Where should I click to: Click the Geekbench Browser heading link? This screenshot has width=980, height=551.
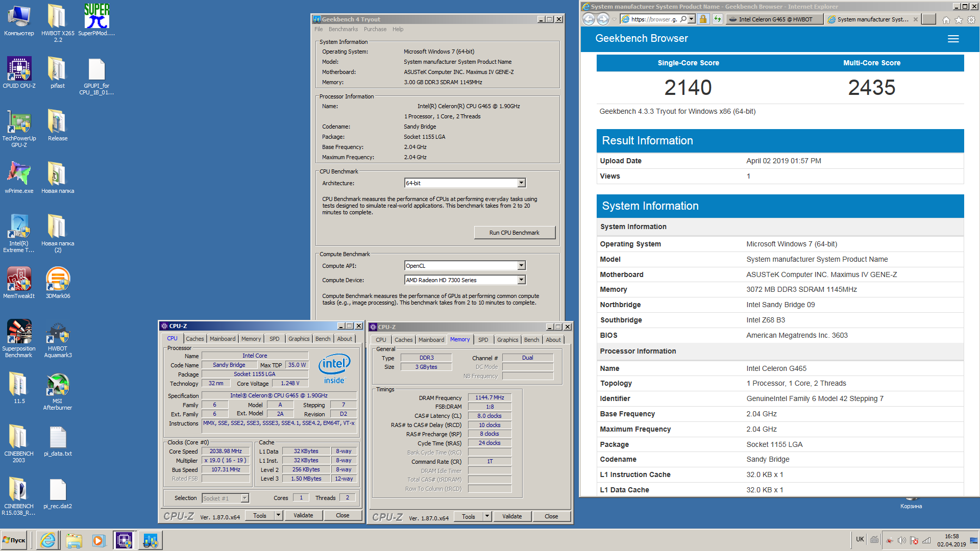[642, 39]
